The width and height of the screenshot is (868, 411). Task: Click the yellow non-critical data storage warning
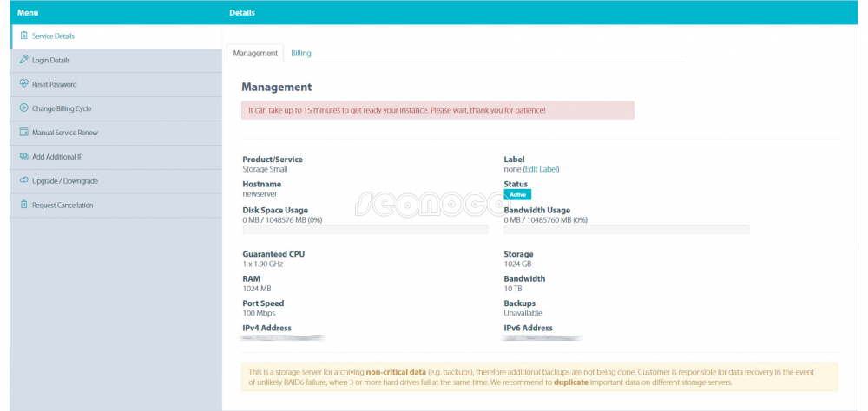(539, 376)
